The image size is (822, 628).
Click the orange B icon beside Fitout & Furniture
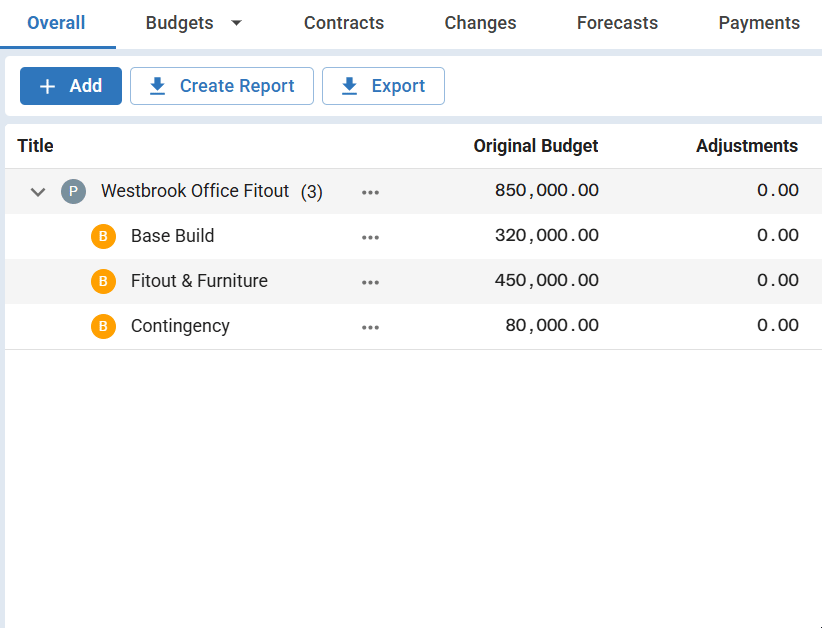(103, 281)
